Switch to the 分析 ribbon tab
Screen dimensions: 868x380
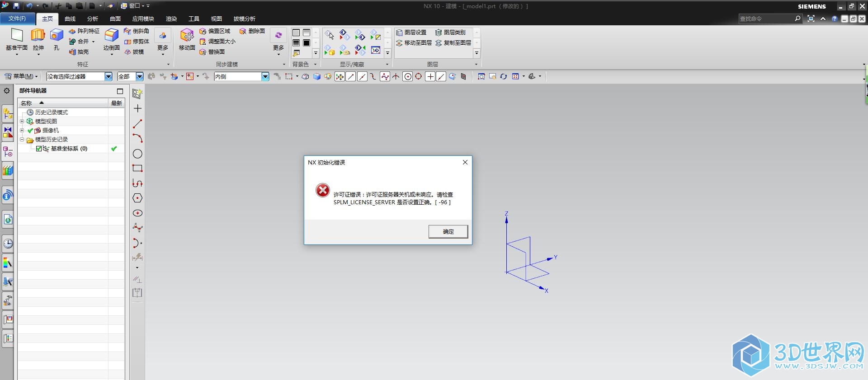click(93, 19)
